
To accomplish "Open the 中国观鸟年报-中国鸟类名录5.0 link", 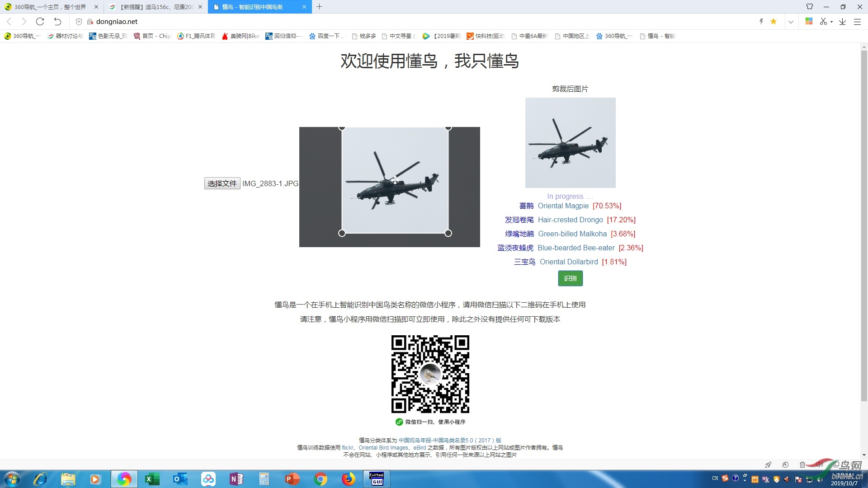I will click(x=450, y=440).
